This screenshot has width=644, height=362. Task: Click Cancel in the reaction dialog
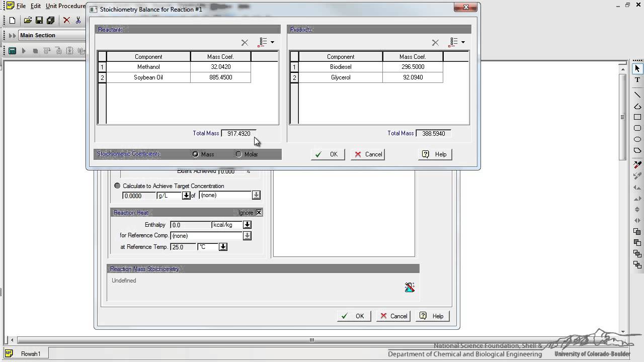click(x=393, y=316)
